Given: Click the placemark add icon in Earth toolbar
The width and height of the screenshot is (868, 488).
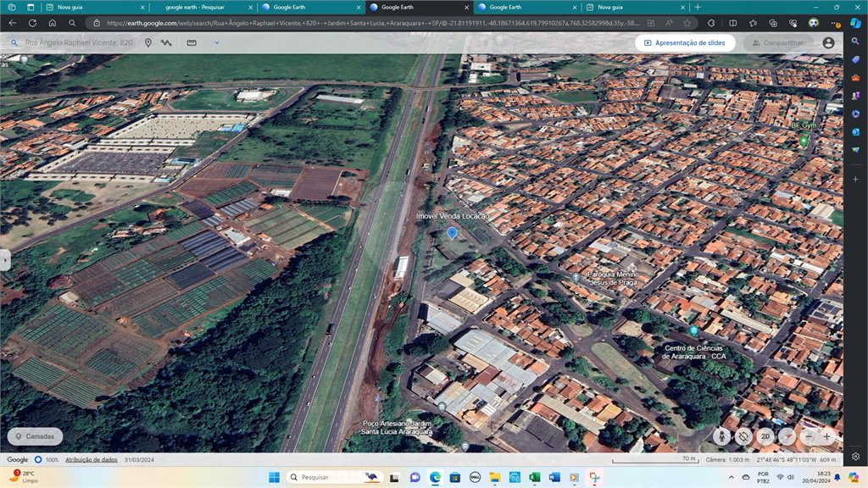Looking at the screenshot, I should click(x=147, y=42).
